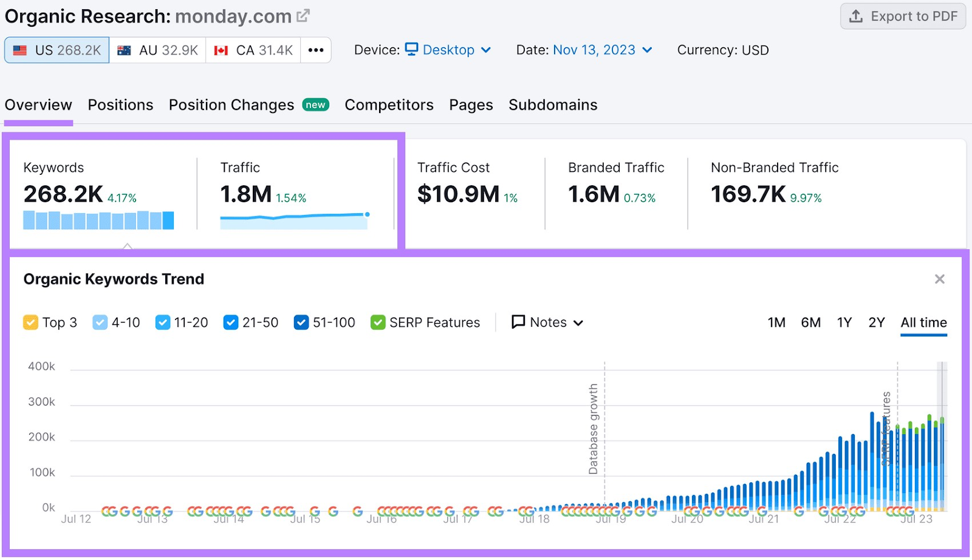972x560 pixels.
Task: Select the US 268.2K database
Action: tap(57, 50)
